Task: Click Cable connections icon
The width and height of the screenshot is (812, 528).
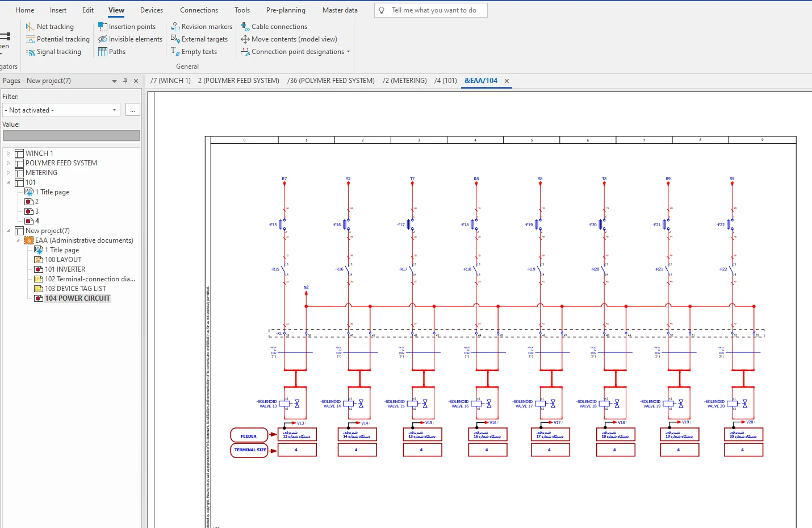Action: (245, 27)
